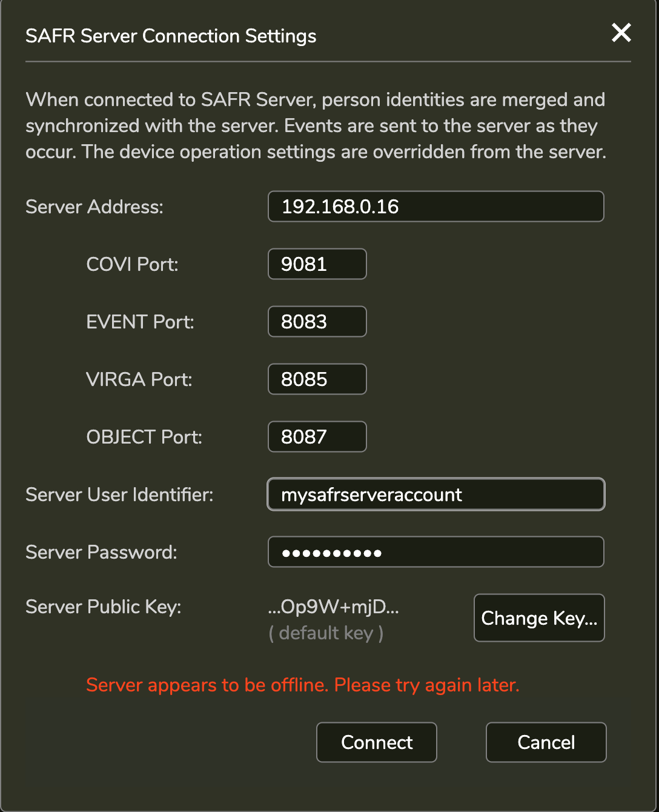Screen dimensions: 659x812
Task: Click the 'VIRGA Port:' label
Action: (x=139, y=379)
